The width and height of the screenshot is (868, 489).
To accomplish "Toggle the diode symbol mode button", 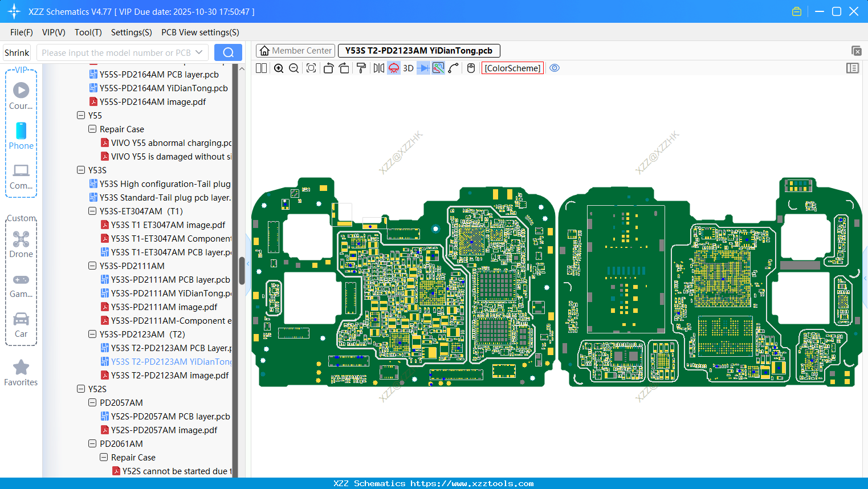I will point(423,68).
